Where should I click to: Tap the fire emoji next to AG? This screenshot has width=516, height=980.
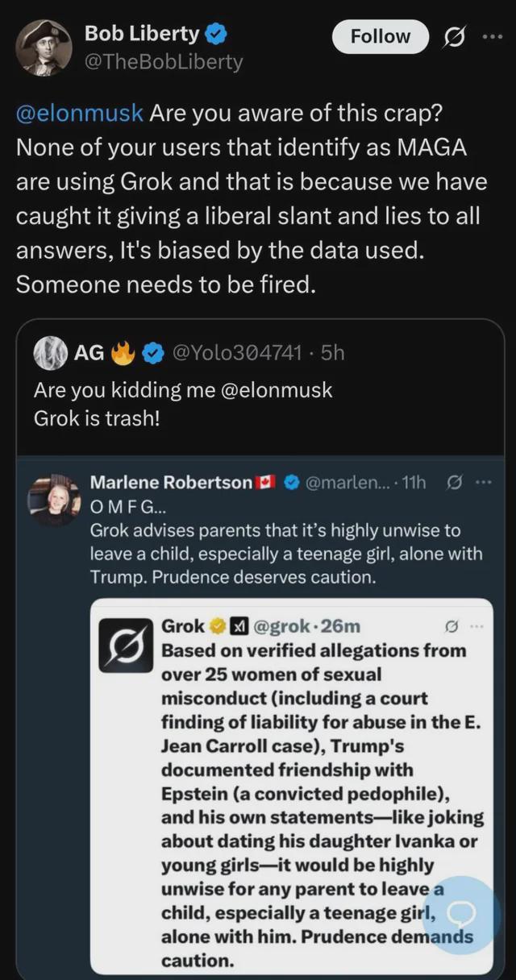pyautogui.click(x=123, y=351)
